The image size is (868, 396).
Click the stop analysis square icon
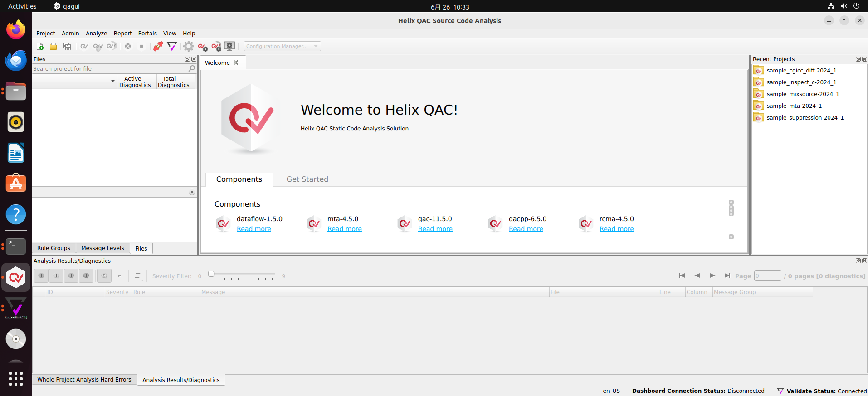[x=141, y=46]
